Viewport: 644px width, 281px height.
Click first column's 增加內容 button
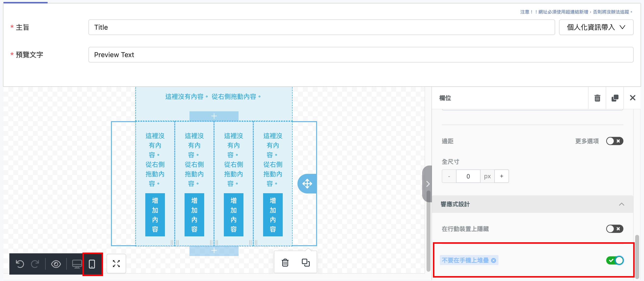[x=155, y=215]
